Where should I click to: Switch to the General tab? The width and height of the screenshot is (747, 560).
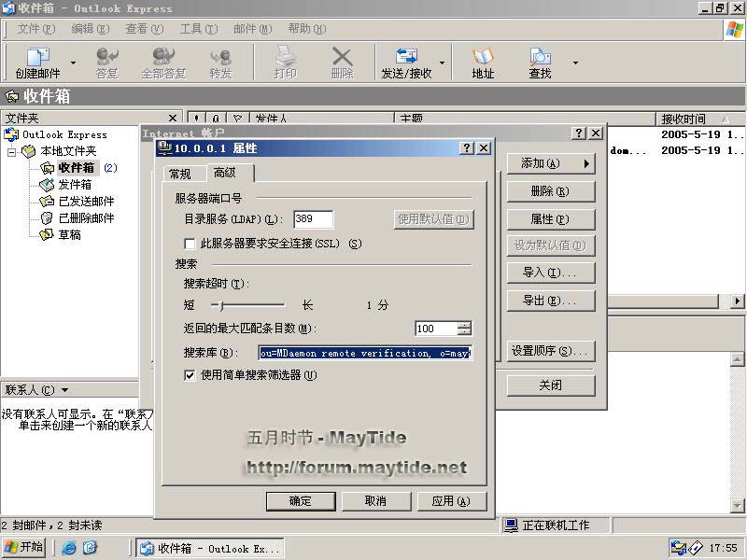click(x=179, y=174)
